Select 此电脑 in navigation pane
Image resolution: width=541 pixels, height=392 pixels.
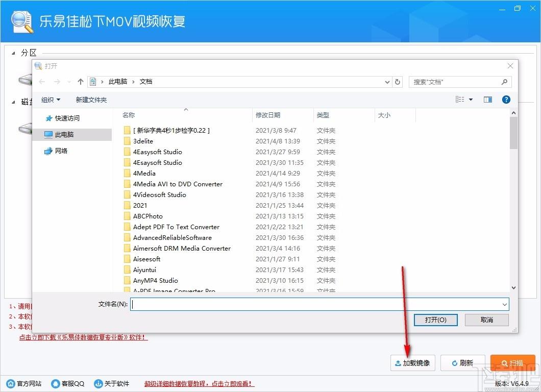click(72, 135)
